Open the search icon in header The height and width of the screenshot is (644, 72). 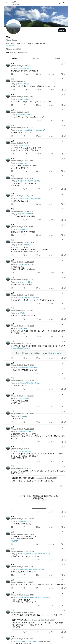point(64,3)
